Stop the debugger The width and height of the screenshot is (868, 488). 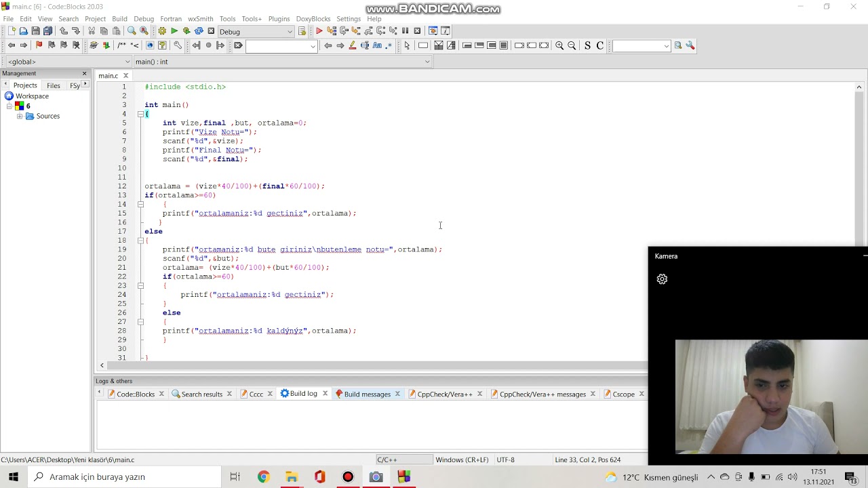coord(417,31)
